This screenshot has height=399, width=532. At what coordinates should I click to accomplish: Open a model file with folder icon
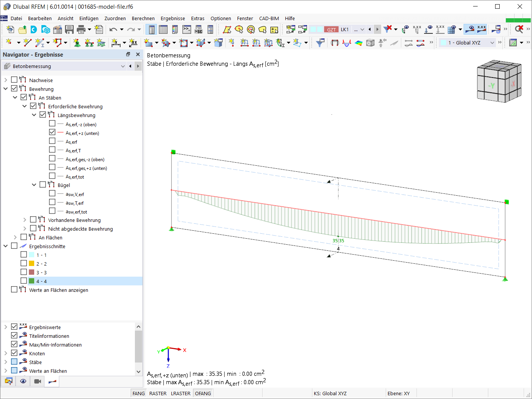pyautogui.click(x=22, y=30)
